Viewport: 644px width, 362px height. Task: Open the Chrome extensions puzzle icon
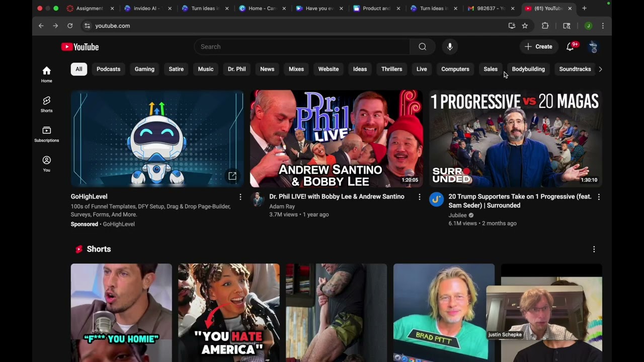[545, 26]
